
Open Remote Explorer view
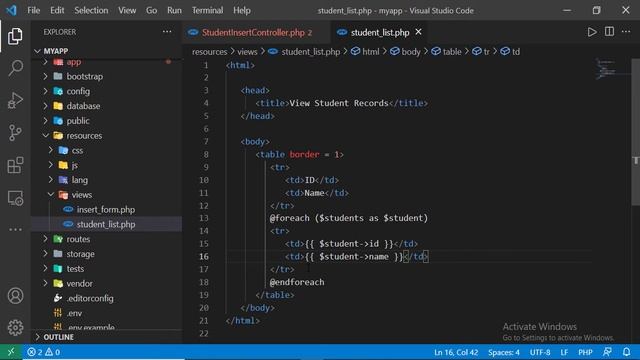coord(15,198)
